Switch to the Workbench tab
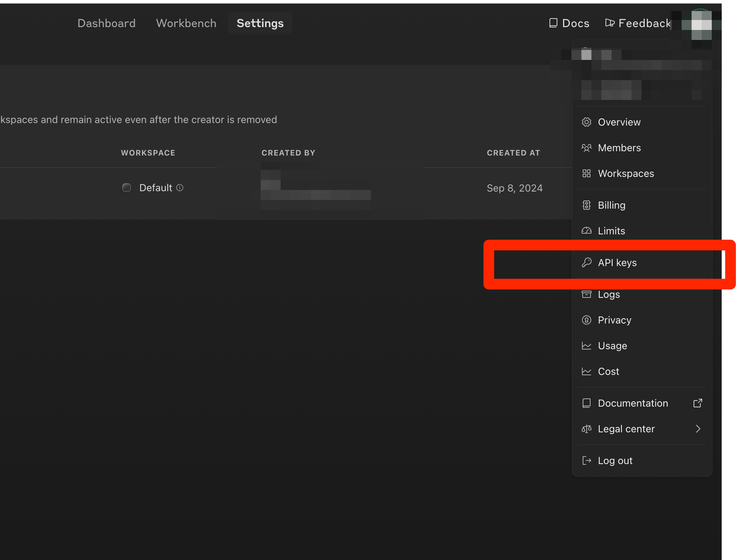The height and width of the screenshot is (560, 736). [186, 23]
